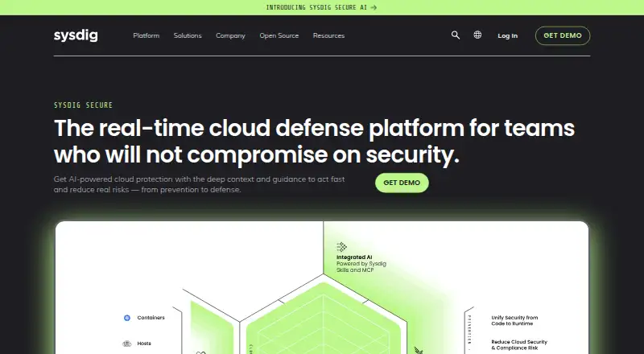Click the 'Containers' label
Screen dimensions: 644x354
[x=151, y=318]
